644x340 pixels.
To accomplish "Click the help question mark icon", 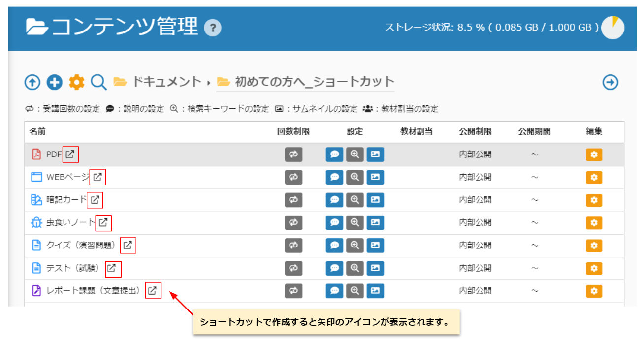I will pyautogui.click(x=213, y=28).
